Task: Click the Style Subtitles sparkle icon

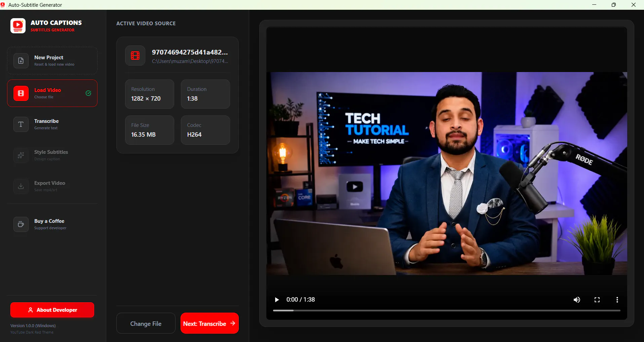Action: pyautogui.click(x=21, y=155)
